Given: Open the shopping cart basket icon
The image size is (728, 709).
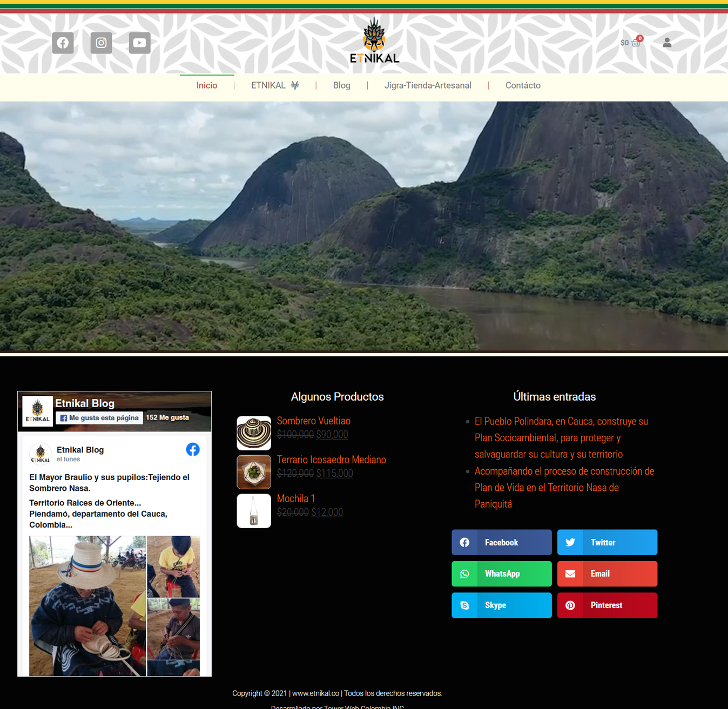Looking at the screenshot, I should 636,43.
